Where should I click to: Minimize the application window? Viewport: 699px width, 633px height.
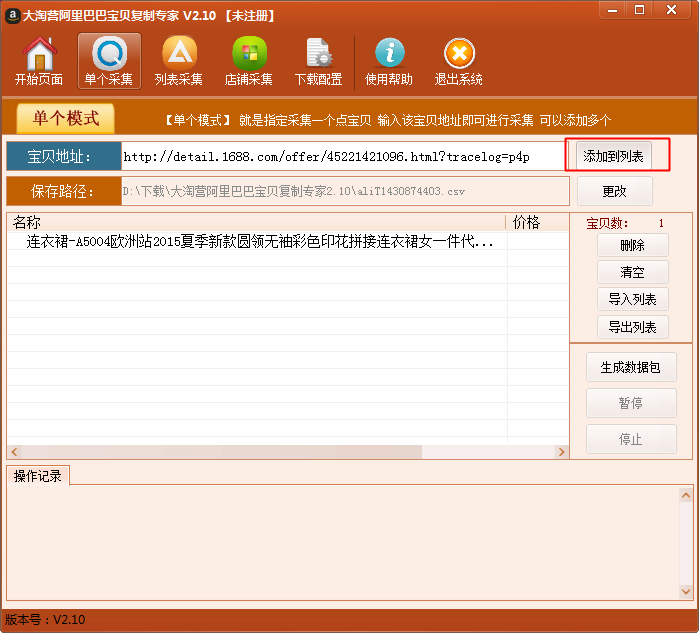613,10
